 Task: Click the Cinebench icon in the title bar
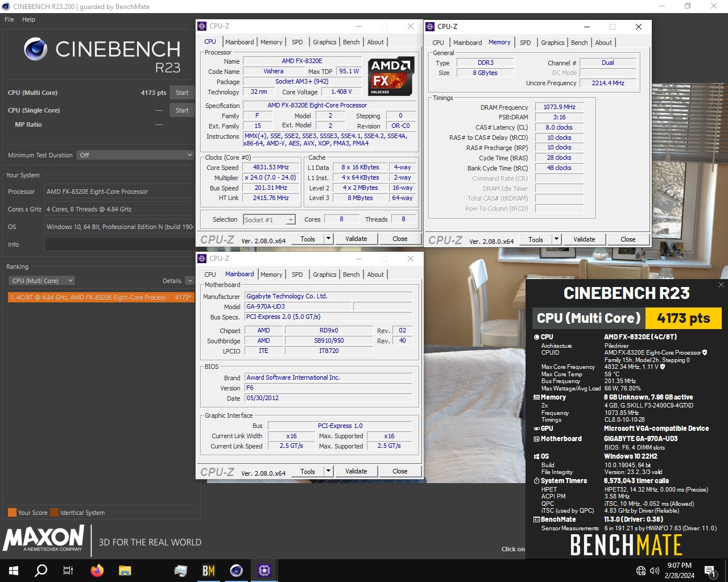[6, 6]
